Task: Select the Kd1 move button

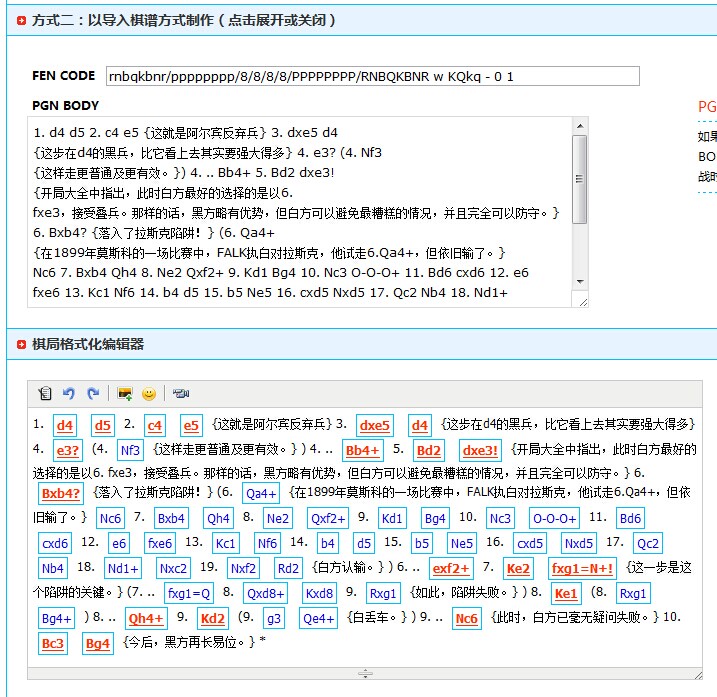Action: click(392, 518)
